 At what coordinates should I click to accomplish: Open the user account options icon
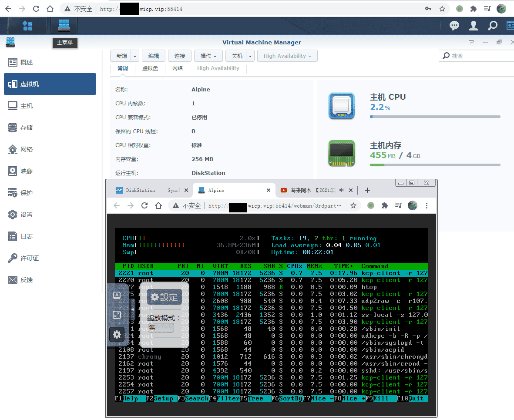click(x=474, y=26)
